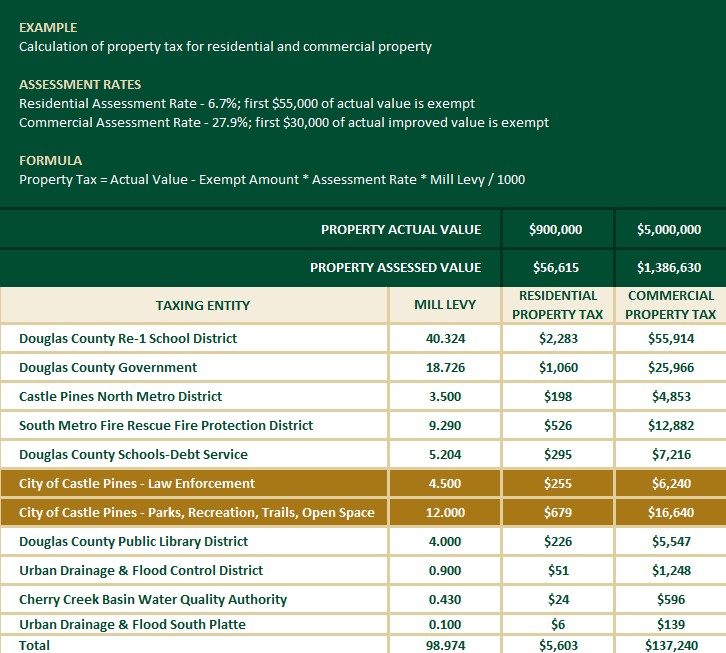Click the total mill levy 98.974
This screenshot has width=726, height=653.
(445, 645)
